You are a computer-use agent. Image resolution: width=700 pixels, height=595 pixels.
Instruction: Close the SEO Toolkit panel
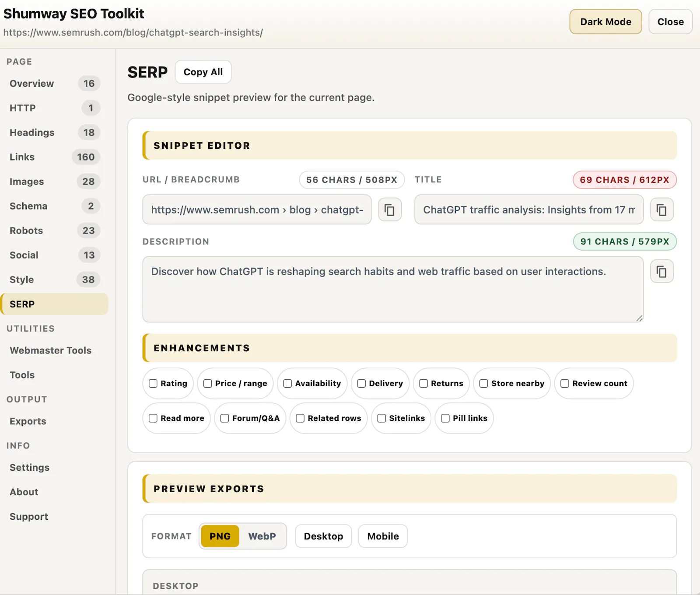[670, 22]
